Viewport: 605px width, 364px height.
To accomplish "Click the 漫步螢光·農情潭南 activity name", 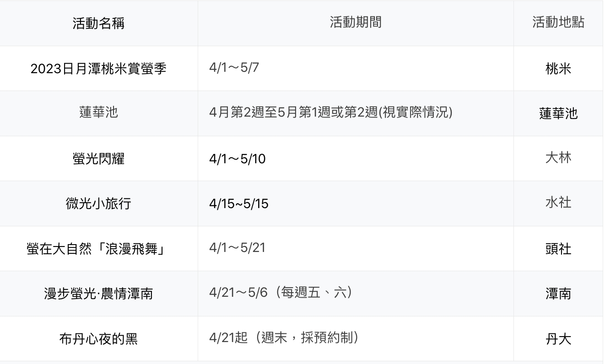I will tap(98, 294).
